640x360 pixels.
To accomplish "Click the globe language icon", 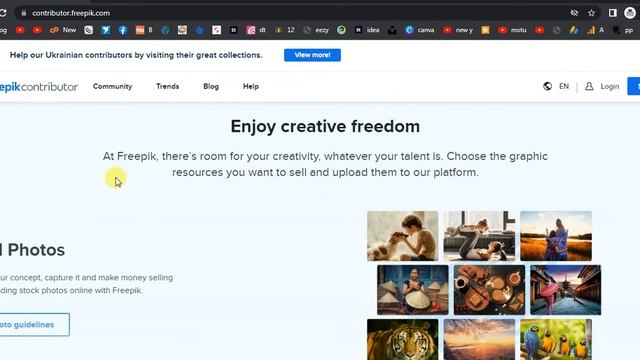I will (547, 86).
